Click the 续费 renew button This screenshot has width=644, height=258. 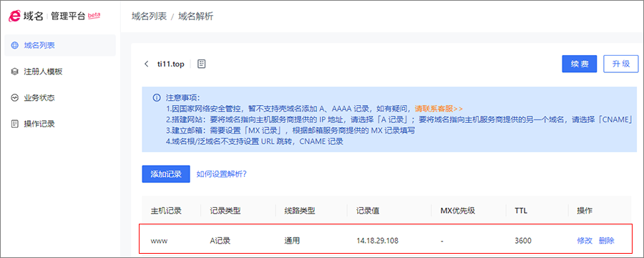click(x=580, y=64)
